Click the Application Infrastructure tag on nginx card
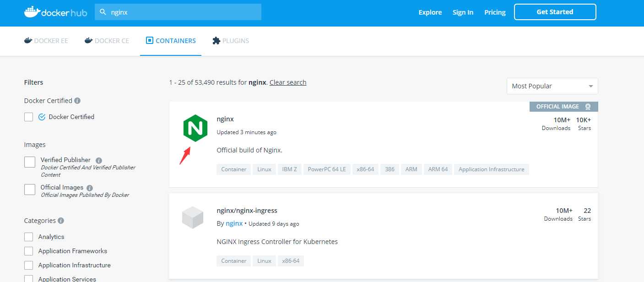644x282 pixels. tap(492, 169)
